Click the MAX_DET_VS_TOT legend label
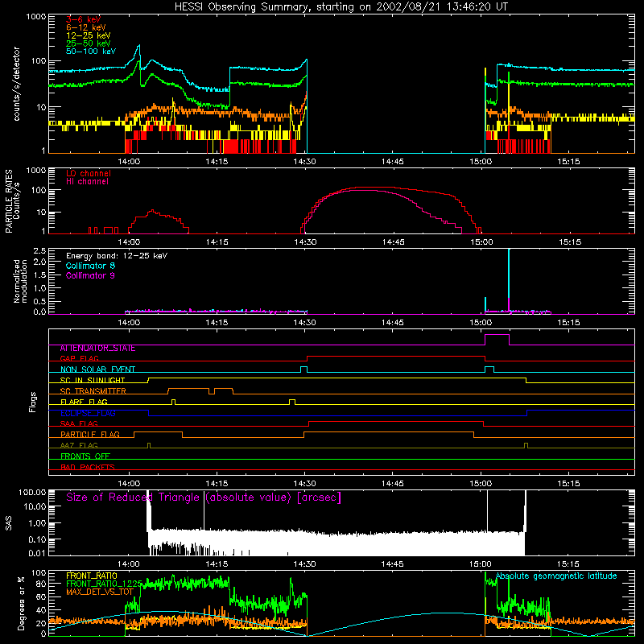The image size is (644, 644). [x=100, y=592]
